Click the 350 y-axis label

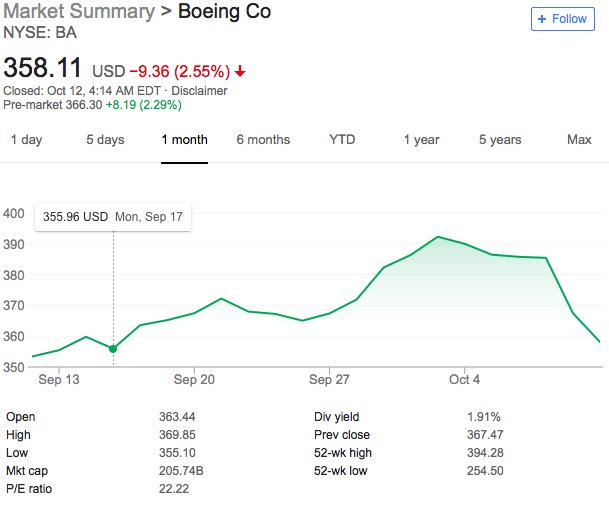tap(14, 367)
